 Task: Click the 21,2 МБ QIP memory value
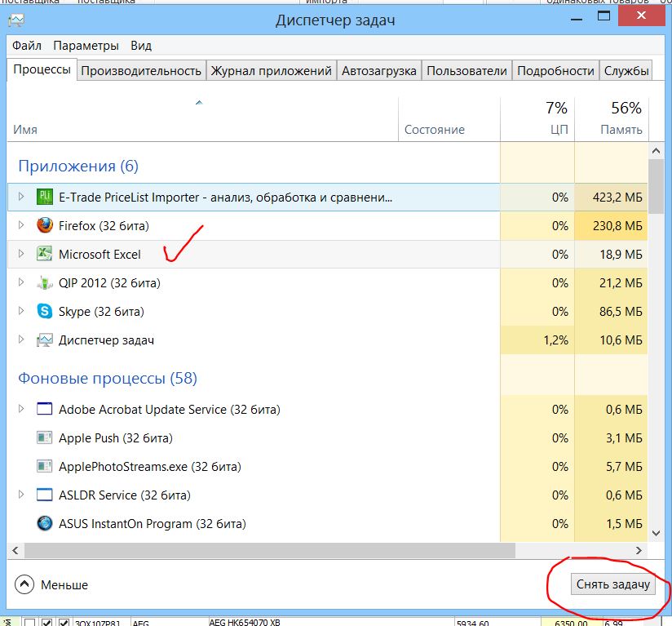pos(621,283)
